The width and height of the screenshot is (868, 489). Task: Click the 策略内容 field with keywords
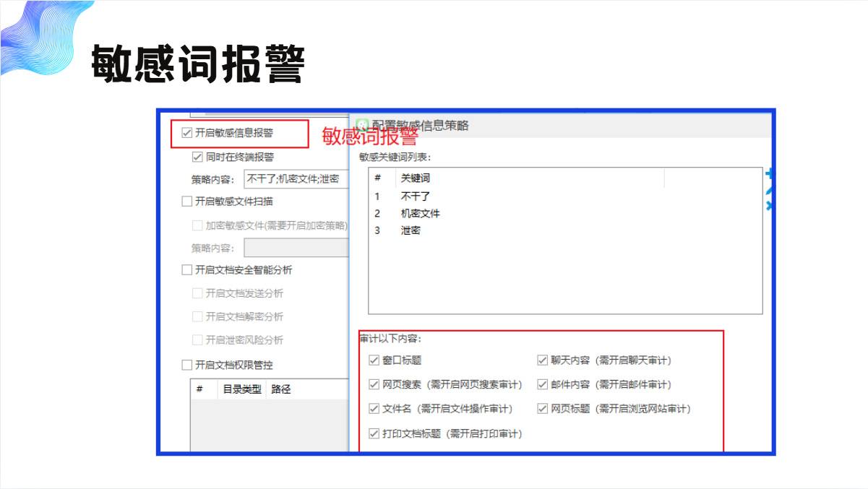295,179
